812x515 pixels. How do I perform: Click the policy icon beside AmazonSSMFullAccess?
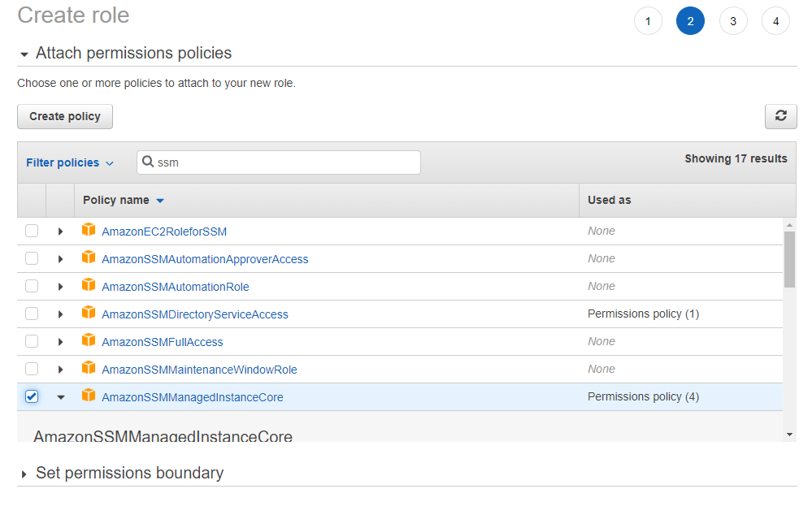click(89, 340)
